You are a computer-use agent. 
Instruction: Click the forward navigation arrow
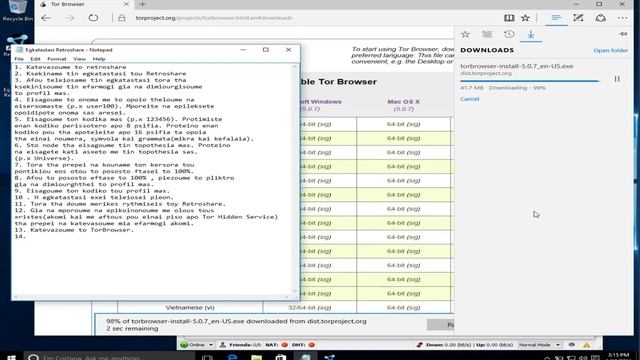pos(70,18)
